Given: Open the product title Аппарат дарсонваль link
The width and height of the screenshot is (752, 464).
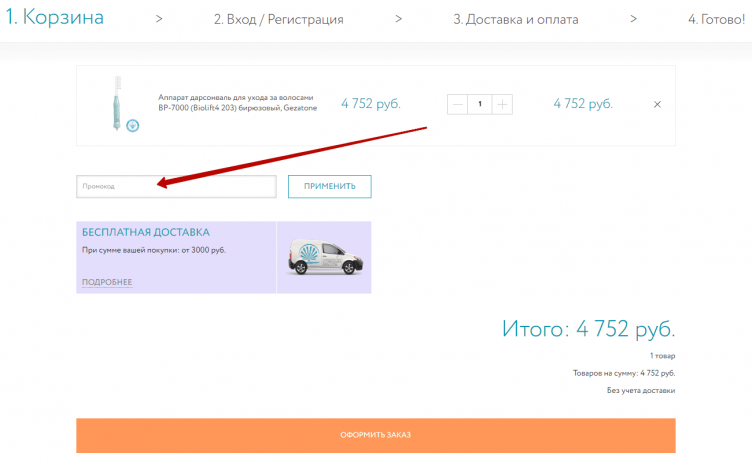Looking at the screenshot, I should [237, 103].
